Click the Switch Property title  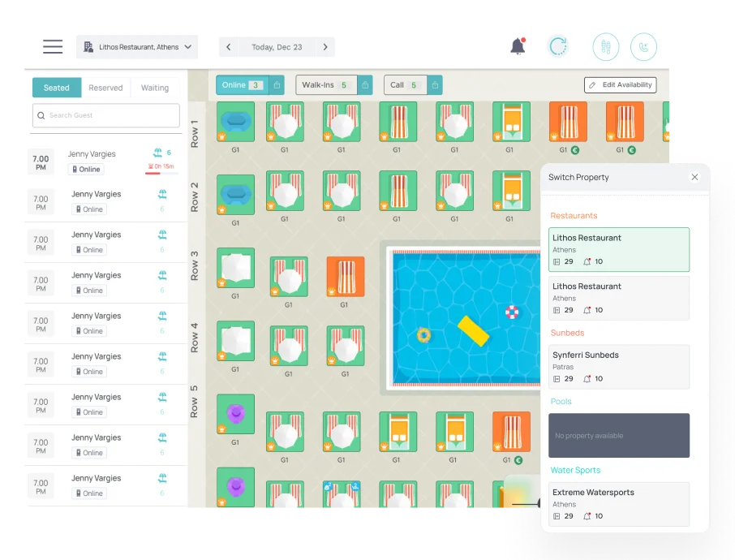pos(578,177)
